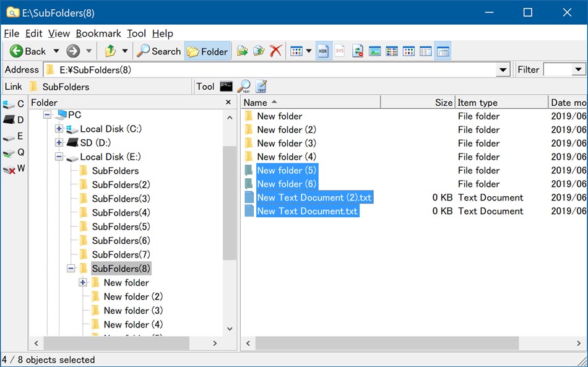Image resolution: width=588 pixels, height=367 pixels.
Task: Switch to thumbnail picture view icon
Action: (374, 51)
